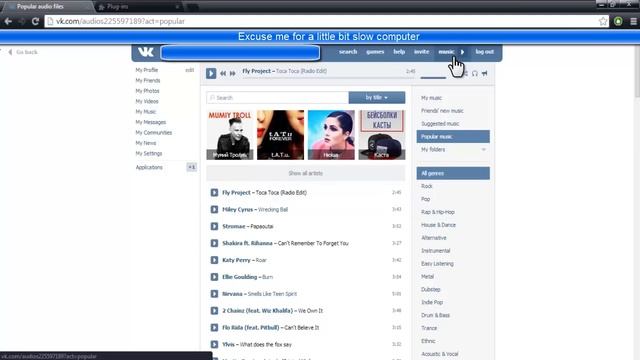640x360 pixels.
Task: Play Flo Rida Can't Believe It
Action: point(214,328)
